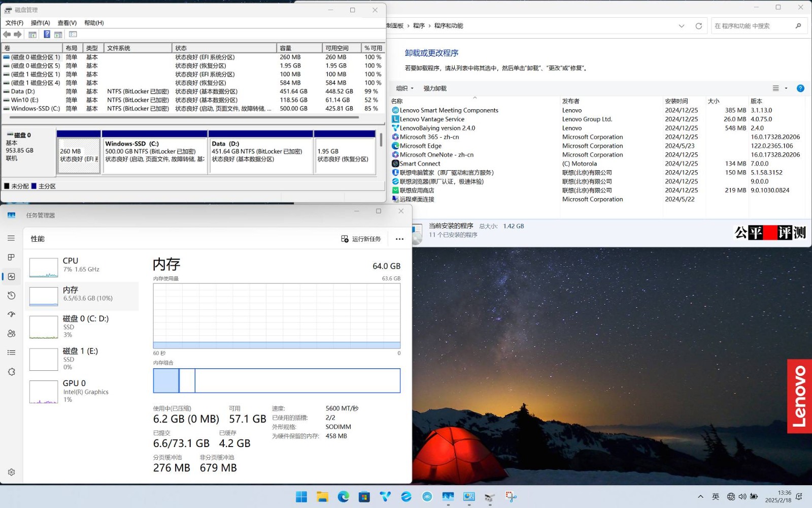Image resolution: width=812 pixels, height=508 pixels.
Task: Open Users page in Task Manager sidebar
Action: 11,333
